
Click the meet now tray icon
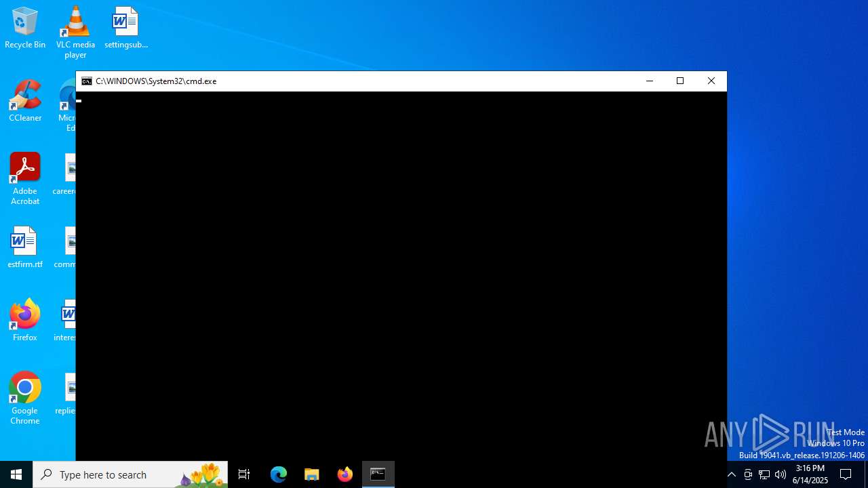tap(748, 474)
